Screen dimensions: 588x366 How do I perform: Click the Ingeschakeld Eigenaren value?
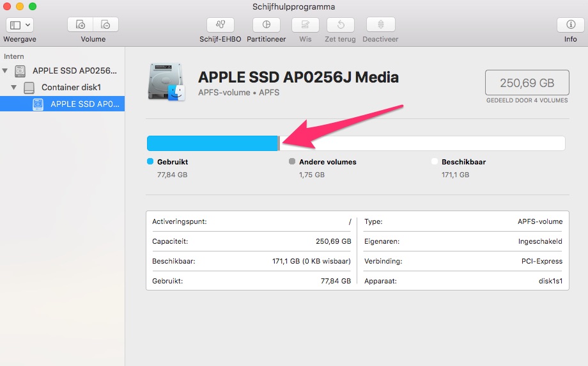click(x=540, y=241)
